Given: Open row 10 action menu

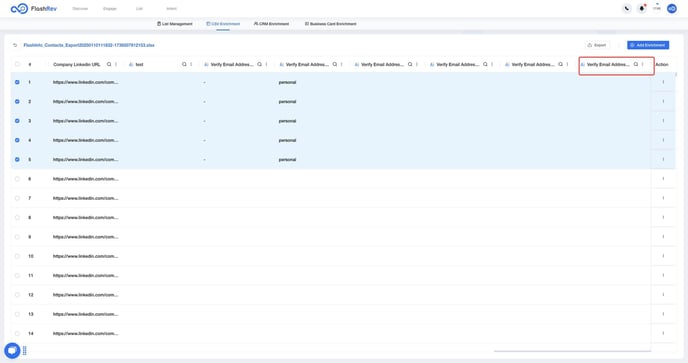Looking at the screenshot, I should [663, 256].
